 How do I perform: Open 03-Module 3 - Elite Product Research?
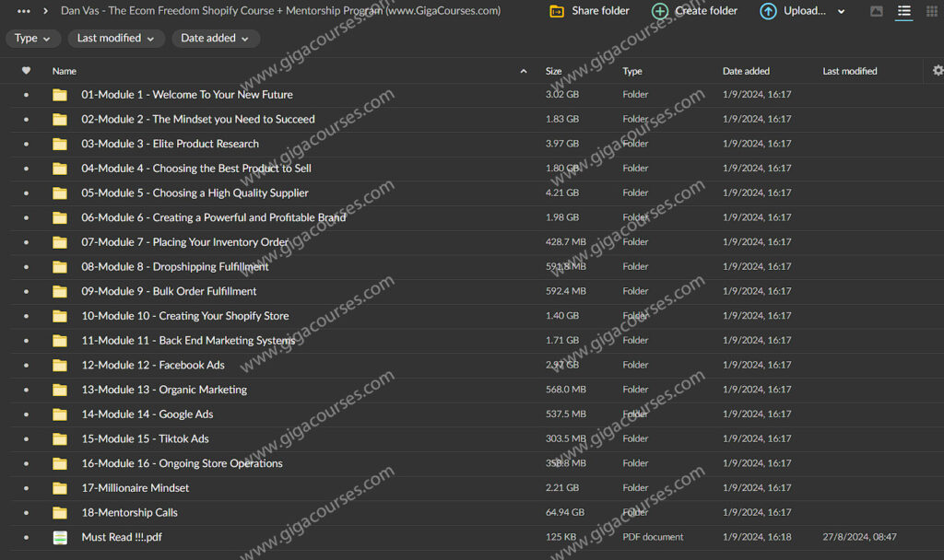[170, 144]
